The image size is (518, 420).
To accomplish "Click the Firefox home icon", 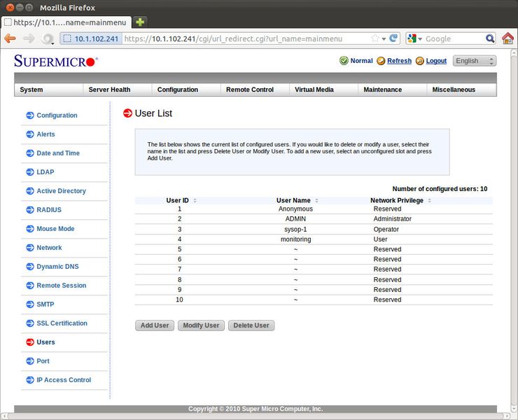I will pyautogui.click(x=507, y=38).
